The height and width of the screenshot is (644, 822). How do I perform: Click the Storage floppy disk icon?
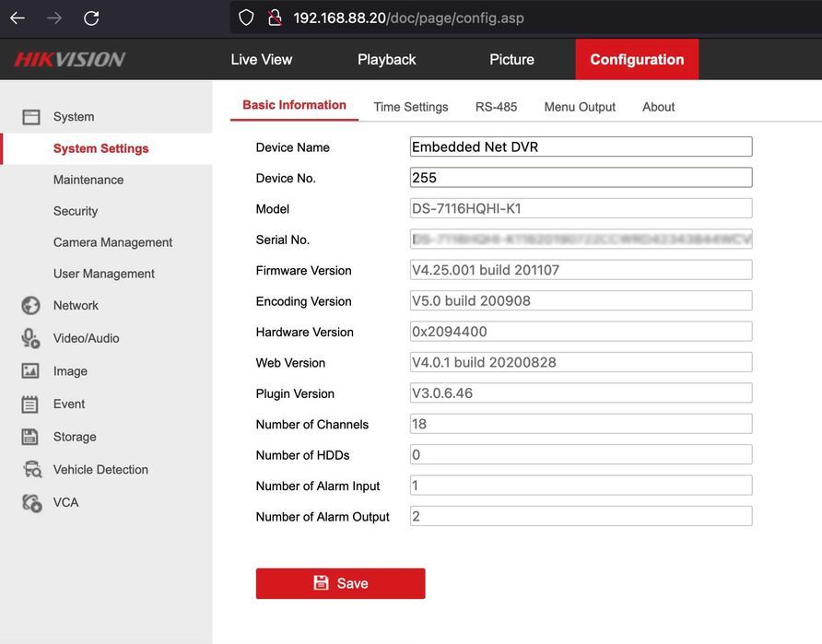[x=29, y=437]
